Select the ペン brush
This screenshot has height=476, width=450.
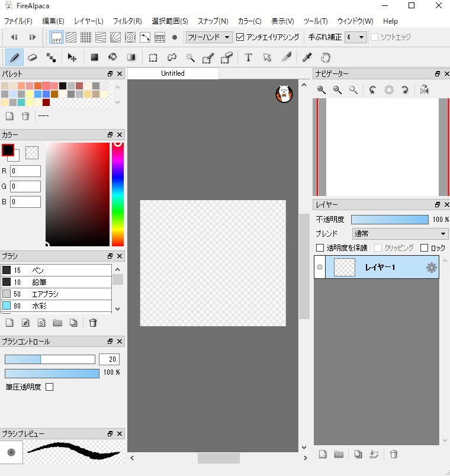56,270
